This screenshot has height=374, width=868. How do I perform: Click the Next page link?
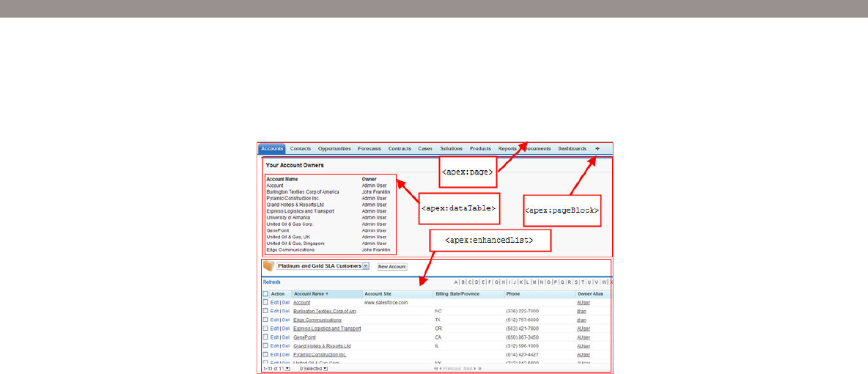(468, 368)
